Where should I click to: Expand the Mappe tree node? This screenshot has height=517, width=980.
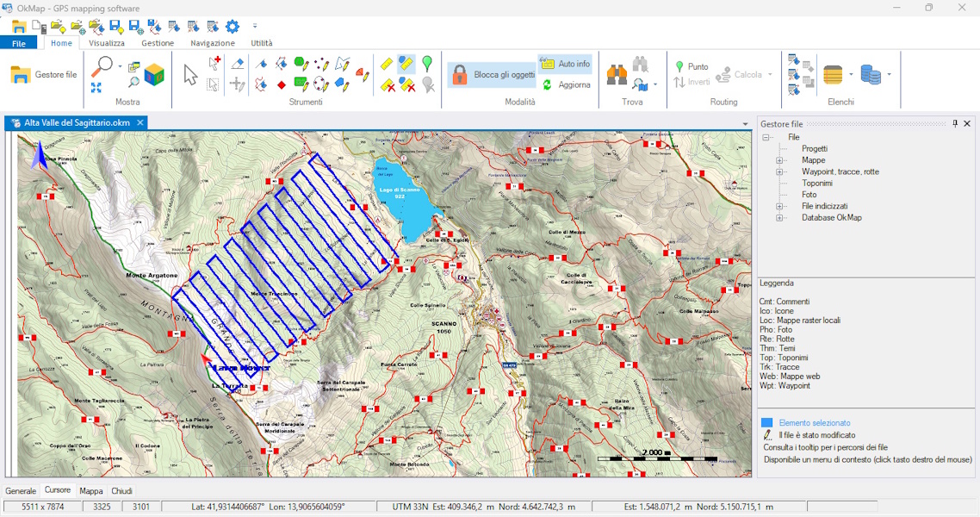tap(779, 160)
